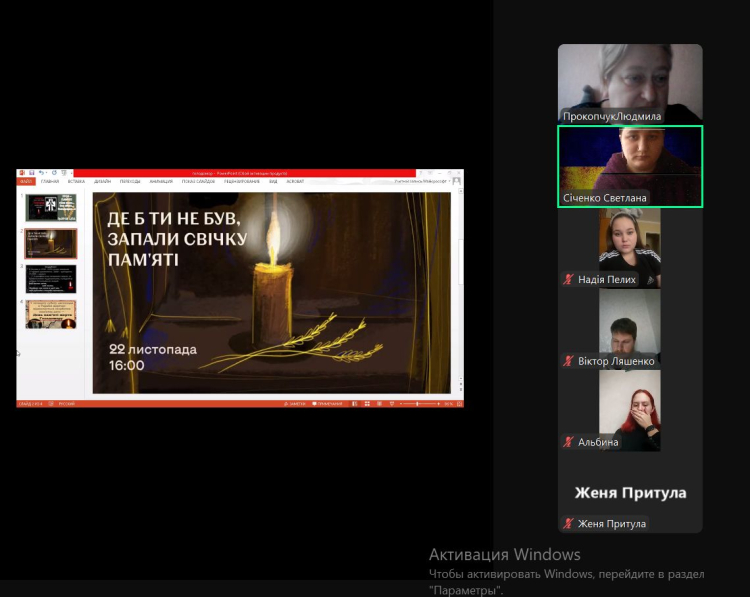Image resolution: width=750 pixels, height=597 pixels.
Task: Switch to the ВСТАВКА ribbon tab
Action: pos(76,182)
